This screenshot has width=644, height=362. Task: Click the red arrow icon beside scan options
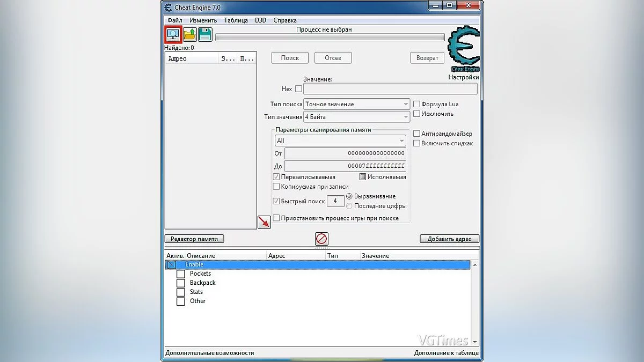coord(264,221)
